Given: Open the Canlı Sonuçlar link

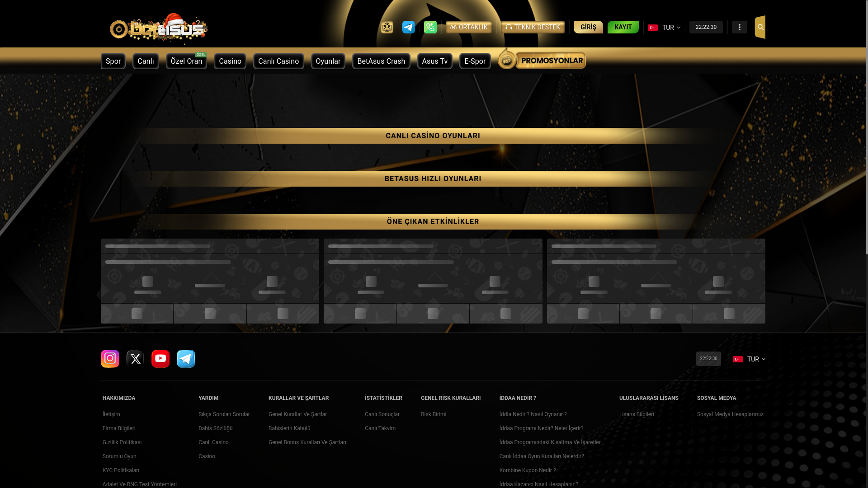Looking at the screenshot, I should pyautogui.click(x=382, y=414).
